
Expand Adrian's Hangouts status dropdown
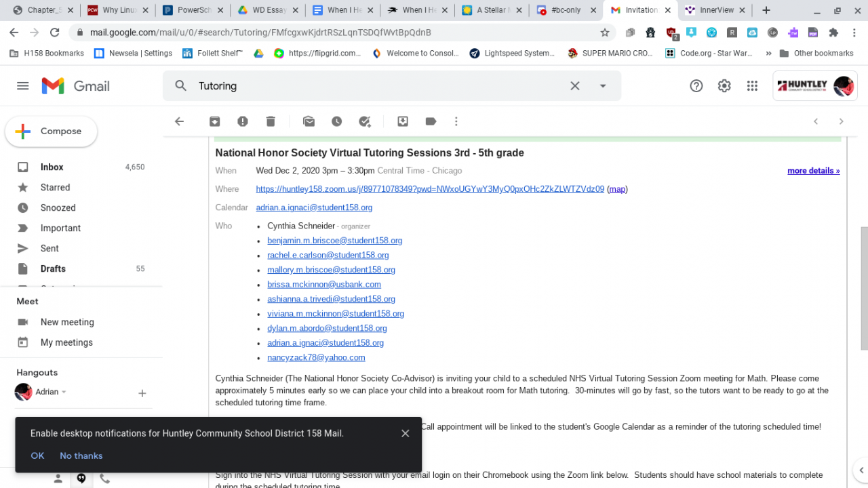(x=64, y=392)
